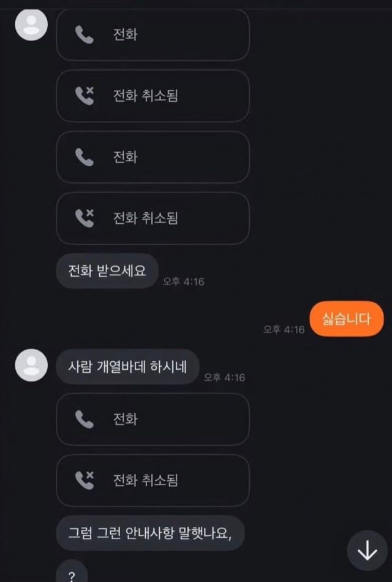Image resolution: width=392 pixels, height=582 pixels.
Task: Tap the cancelled-call icon in the topmost '전화 취소됨' entry
Action: click(85, 96)
